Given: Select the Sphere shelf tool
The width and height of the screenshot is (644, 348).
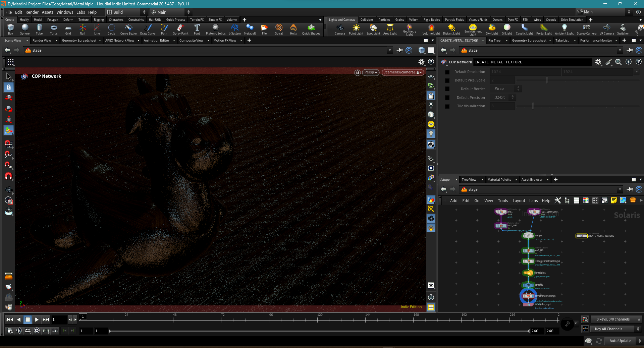Looking at the screenshot, I should [25, 29].
